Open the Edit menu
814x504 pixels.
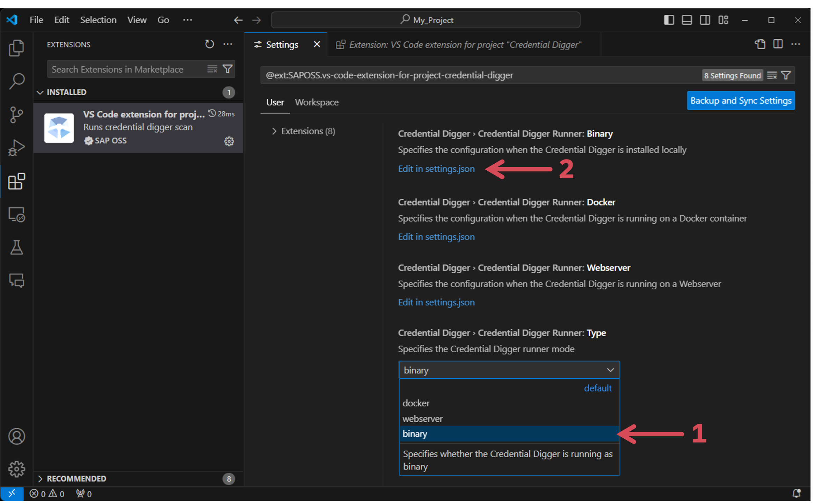pyautogui.click(x=61, y=20)
